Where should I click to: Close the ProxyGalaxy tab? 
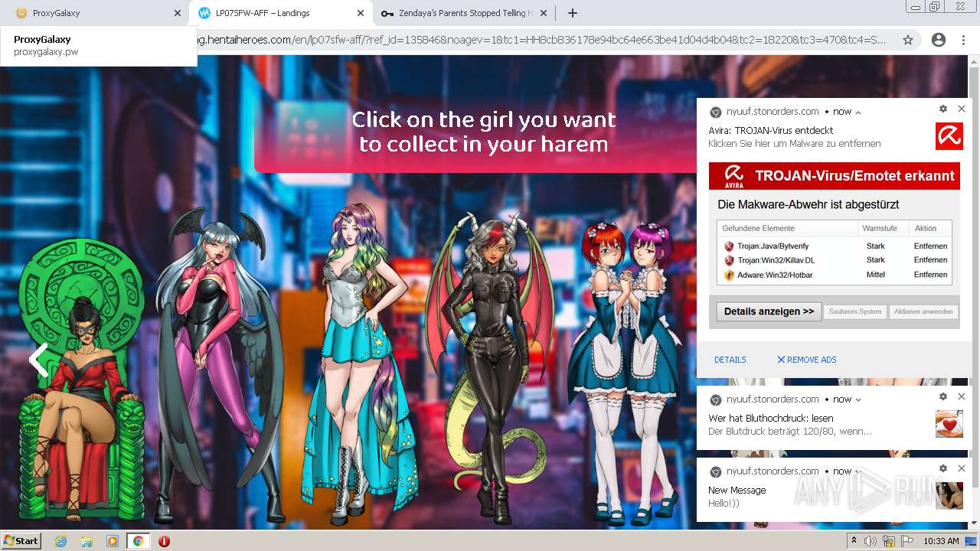(178, 13)
